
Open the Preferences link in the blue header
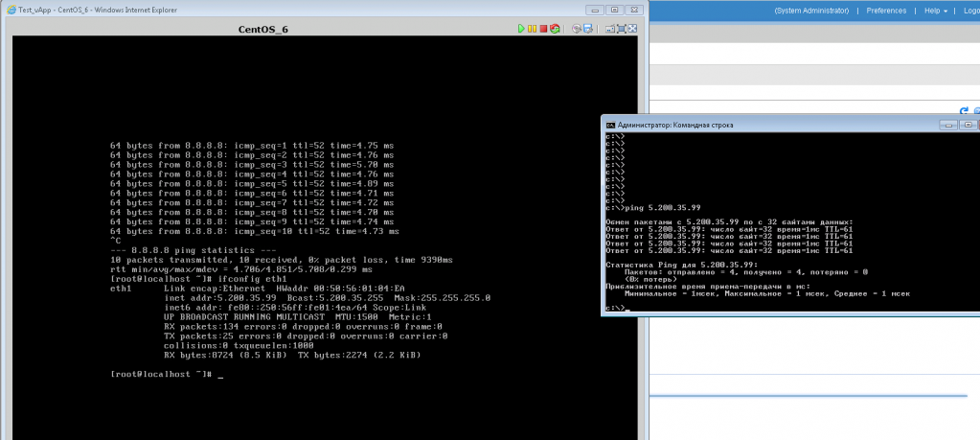click(x=886, y=11)
